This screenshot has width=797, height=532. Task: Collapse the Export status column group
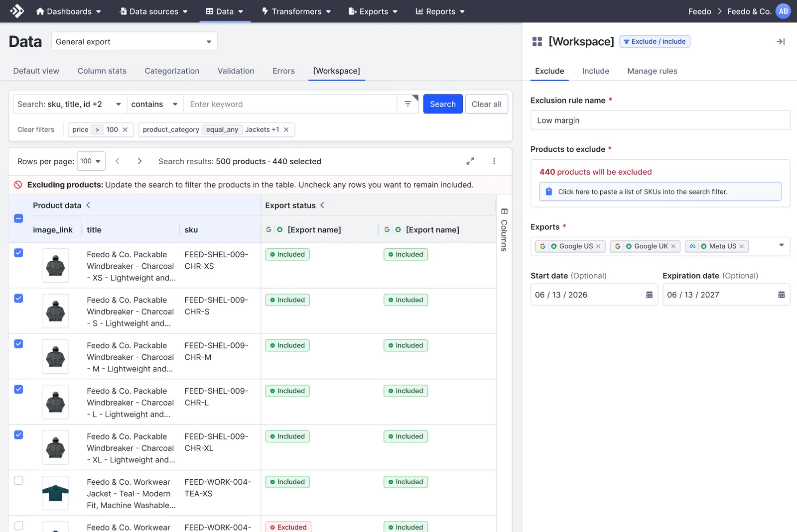(x=322, y=205)
